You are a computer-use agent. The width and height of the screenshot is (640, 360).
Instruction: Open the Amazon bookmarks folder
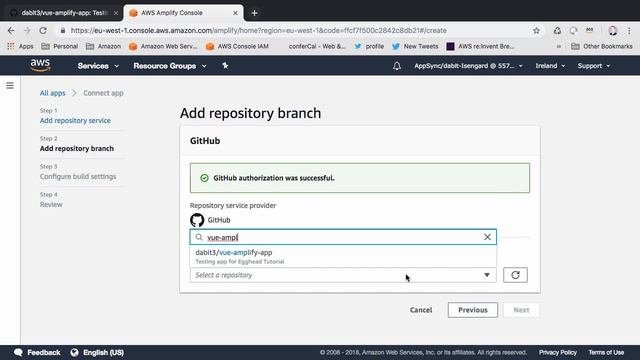pos(103,47)
